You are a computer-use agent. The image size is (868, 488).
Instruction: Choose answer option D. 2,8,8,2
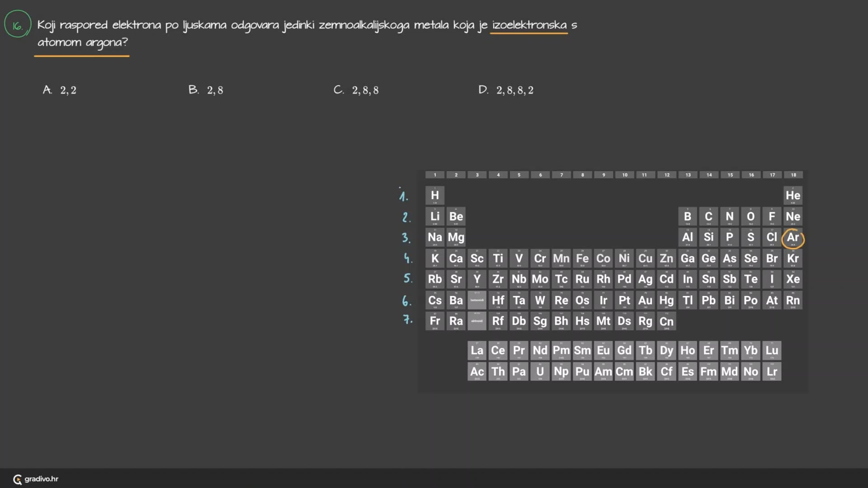[x=506, y=90]
